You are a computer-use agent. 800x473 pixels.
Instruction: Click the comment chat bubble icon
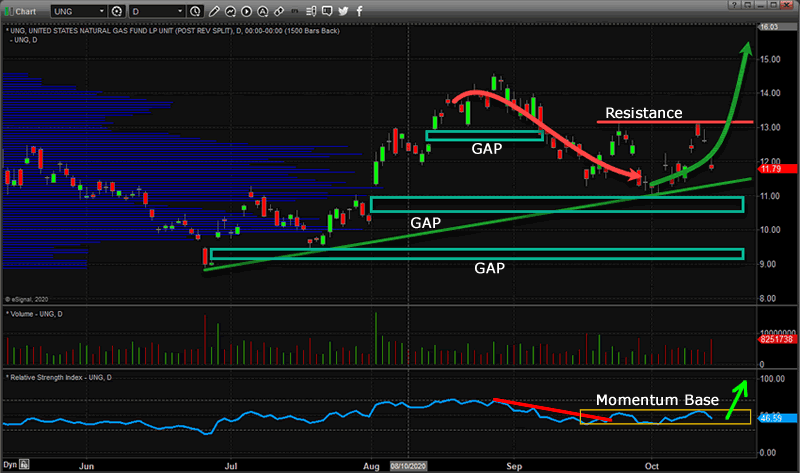[327, 11]
